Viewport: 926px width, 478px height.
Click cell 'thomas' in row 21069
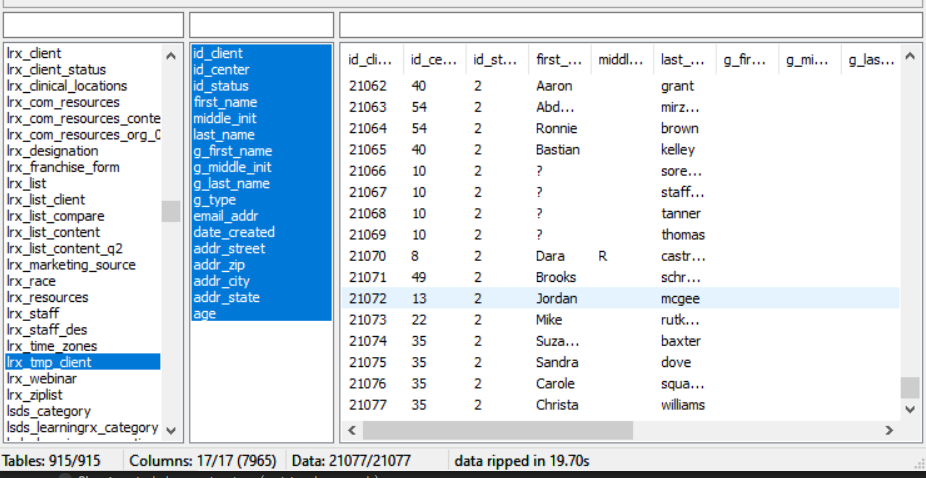(683, 235)
